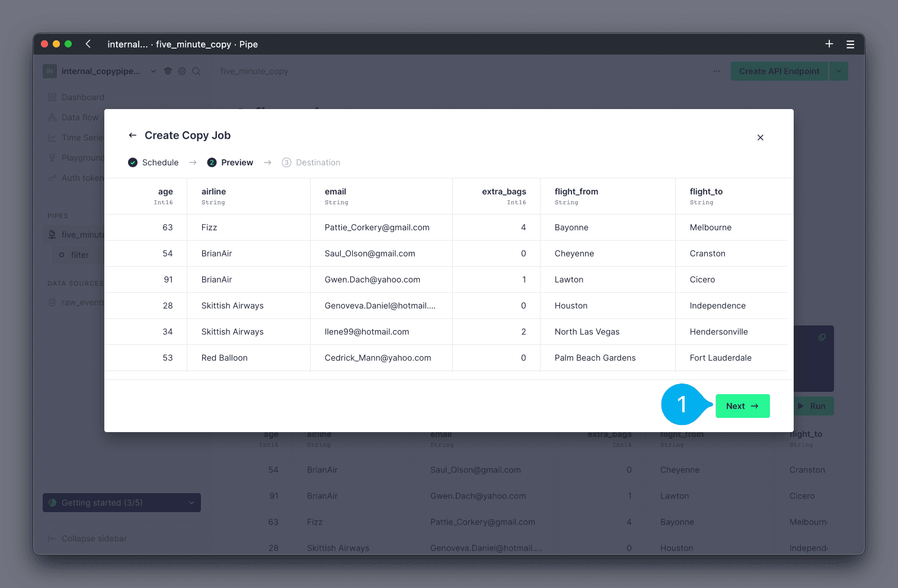Click the Next button
The width and height of the screenshot is (898, 588).
742,406
